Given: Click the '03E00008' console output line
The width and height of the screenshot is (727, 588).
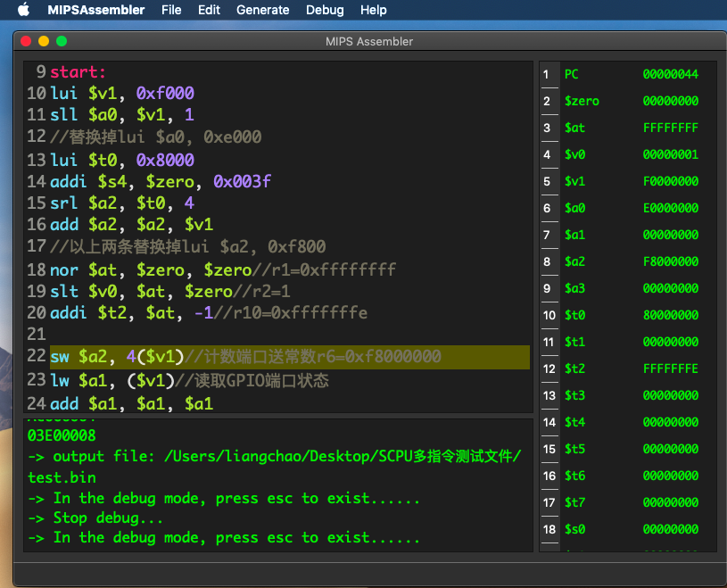Looking at the screenshot, I should tap(62, 435).
